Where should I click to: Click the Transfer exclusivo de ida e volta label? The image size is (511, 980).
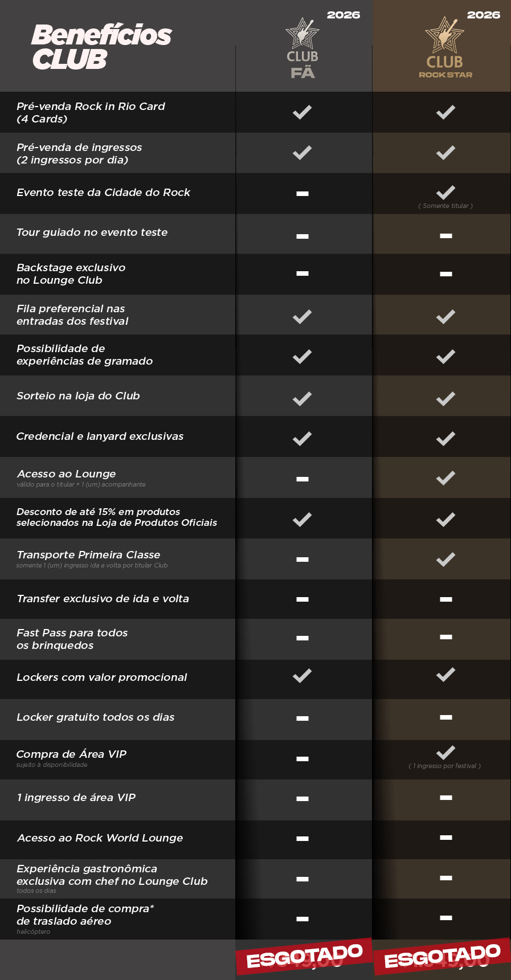(103, 599)
